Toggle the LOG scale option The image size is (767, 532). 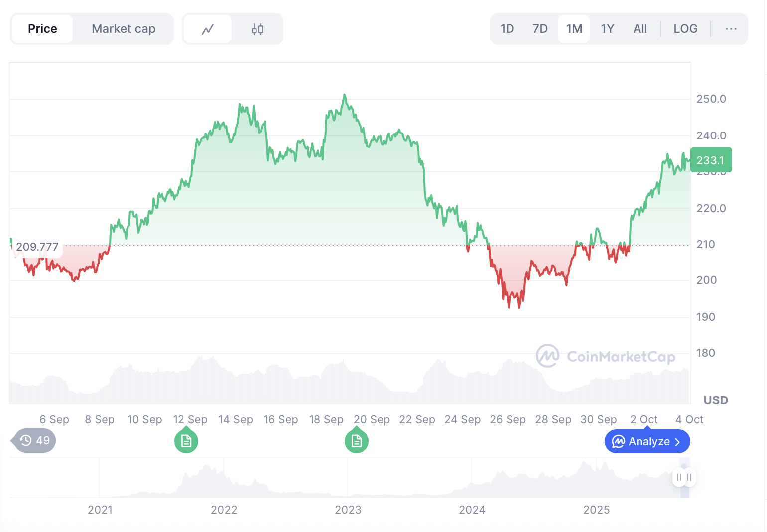tap(685, 29)
